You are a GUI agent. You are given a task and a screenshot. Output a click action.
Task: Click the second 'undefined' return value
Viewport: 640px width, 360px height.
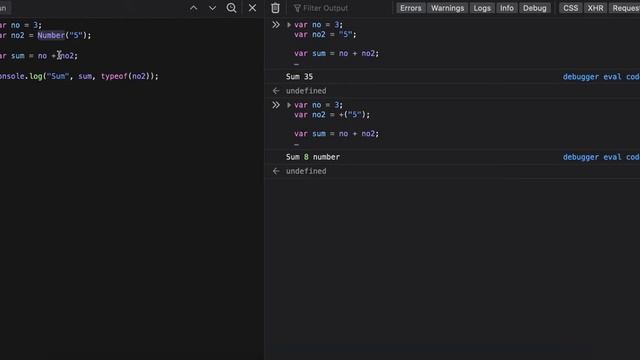pos(306,171)
